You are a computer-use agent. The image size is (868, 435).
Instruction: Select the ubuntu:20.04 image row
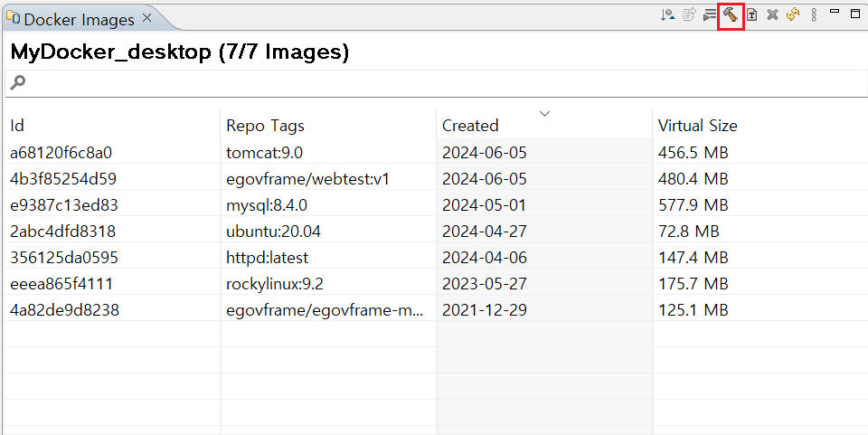point(273,232)
